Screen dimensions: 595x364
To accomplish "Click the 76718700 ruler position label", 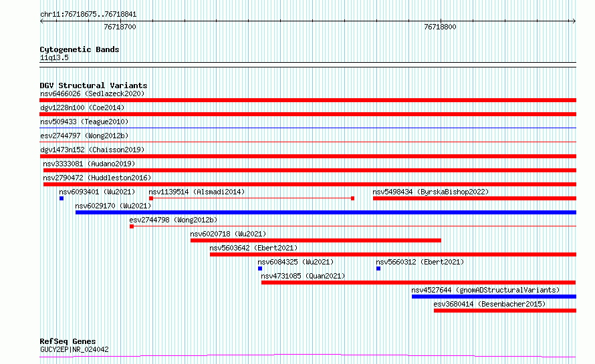I will click(x=120, y=27).
